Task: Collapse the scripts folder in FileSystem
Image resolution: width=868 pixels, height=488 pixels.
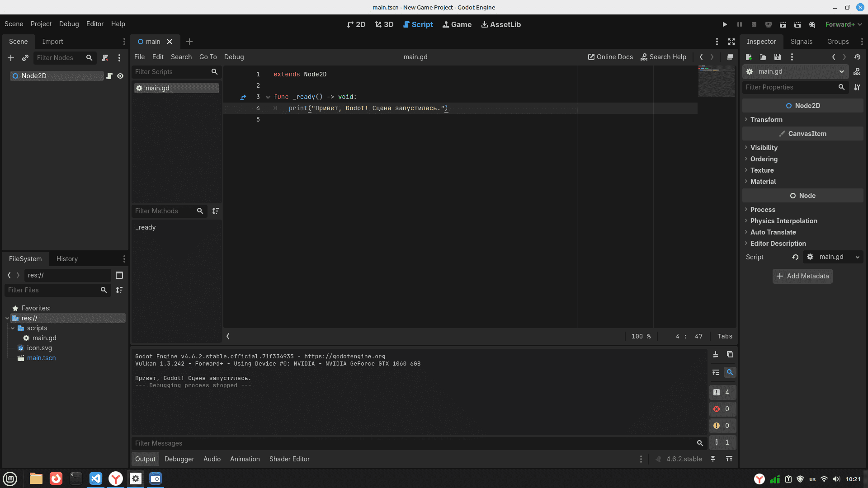Action: [x=13, y=328]
